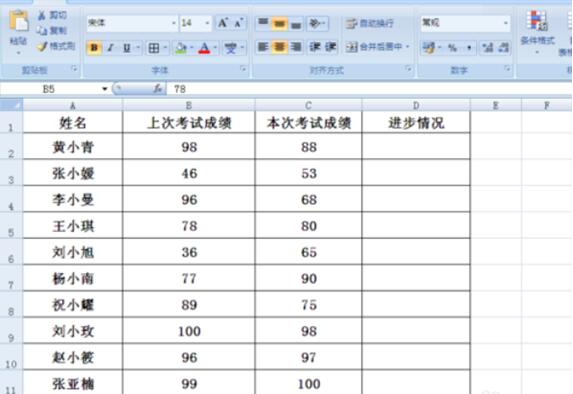The width and height of the screenshot is (573, 394).
Task: Open the Name Box dropdown arrow
Action: (x=105, y=89)
